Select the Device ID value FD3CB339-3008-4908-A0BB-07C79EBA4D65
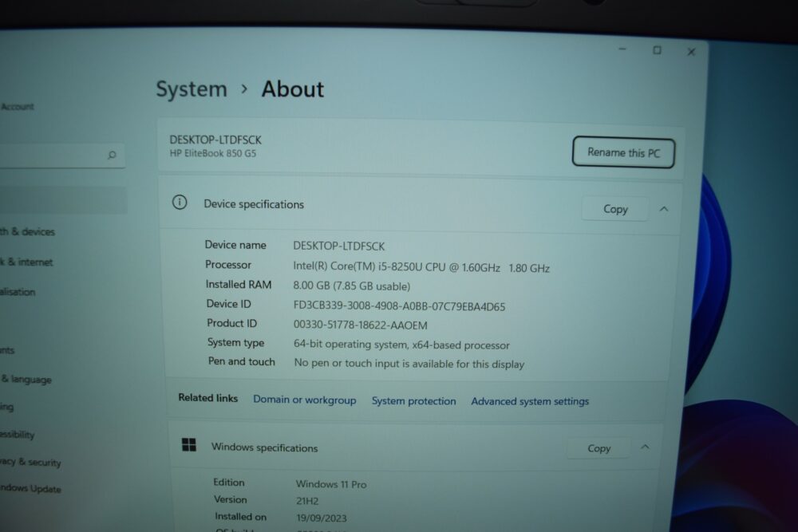The width and height of the screenshot is (798, 532). tap(400, 306)
